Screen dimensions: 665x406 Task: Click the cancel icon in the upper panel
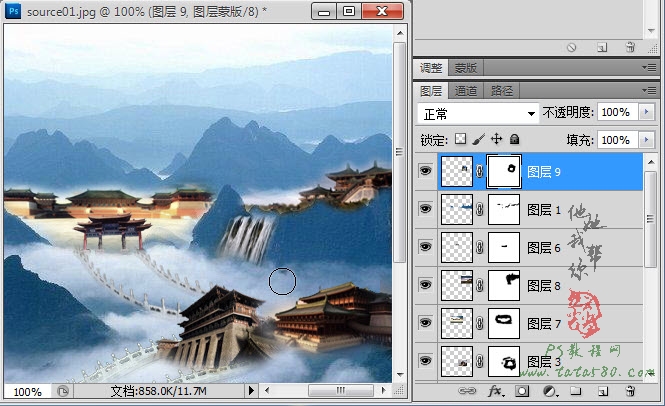pos(571,48)
